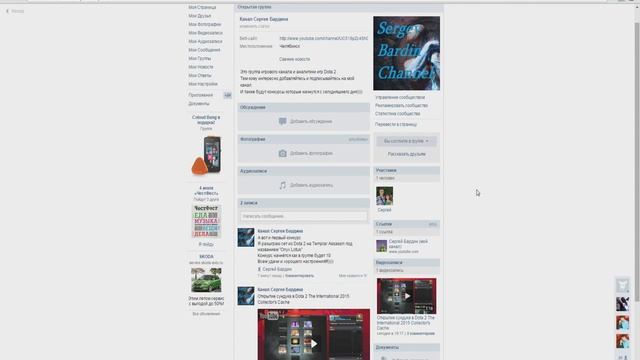Click first wall post author avatar

[x=246, y=238]
